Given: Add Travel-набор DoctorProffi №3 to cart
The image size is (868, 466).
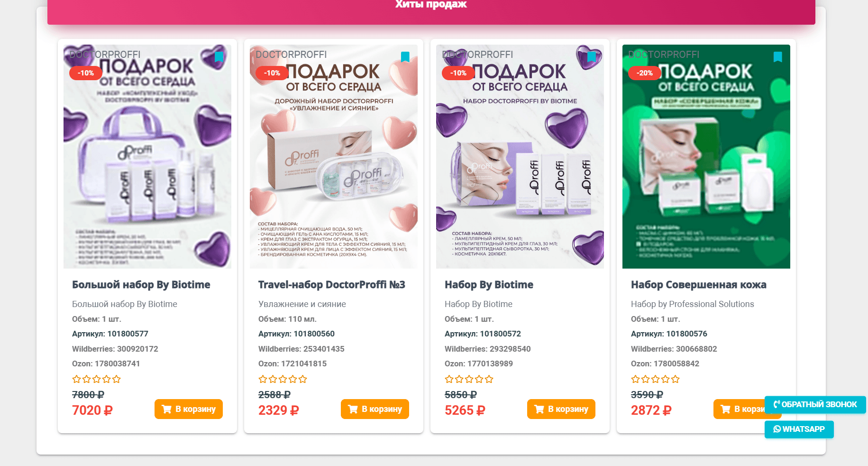Looking at the screenshot, I should (x=375, y=409).
